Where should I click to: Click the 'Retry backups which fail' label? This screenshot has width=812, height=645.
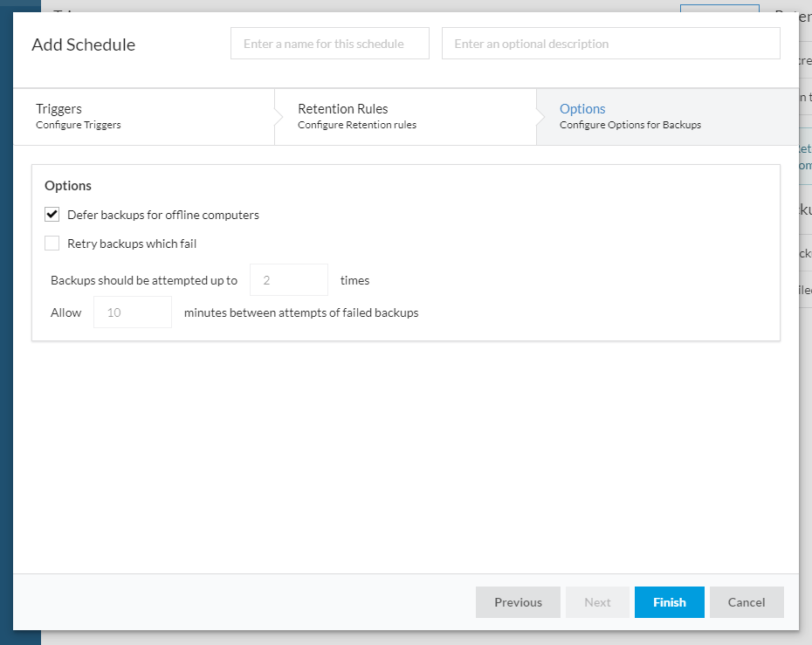[x=132, y=244]
